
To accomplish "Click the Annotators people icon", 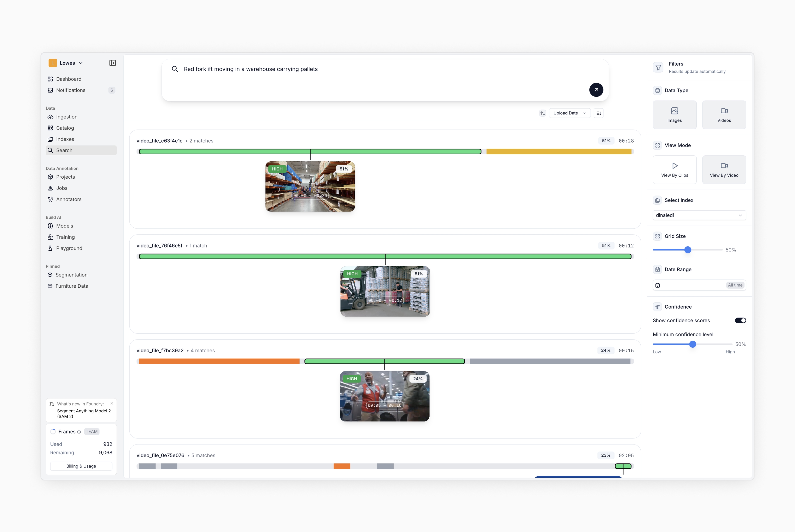I will pos(50,199).
